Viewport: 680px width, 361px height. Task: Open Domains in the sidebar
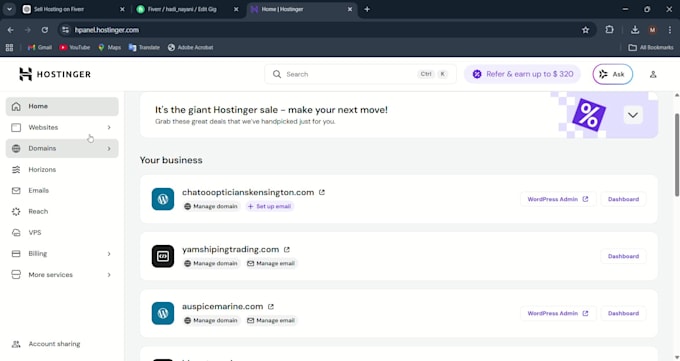pyautogui.click(x=62, y=148)
